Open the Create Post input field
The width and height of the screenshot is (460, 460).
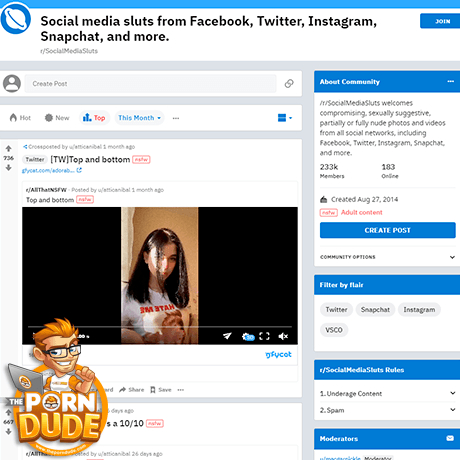tap(150, 84)
